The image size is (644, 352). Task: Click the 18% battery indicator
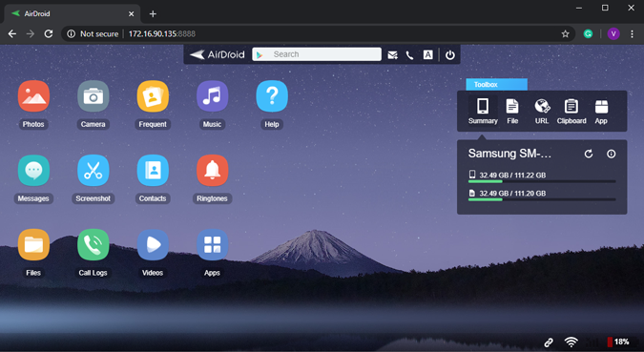[618, 342]
